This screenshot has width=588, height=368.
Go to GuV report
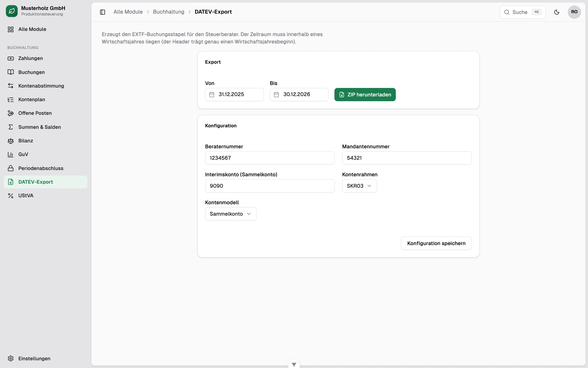pos(45,155)
